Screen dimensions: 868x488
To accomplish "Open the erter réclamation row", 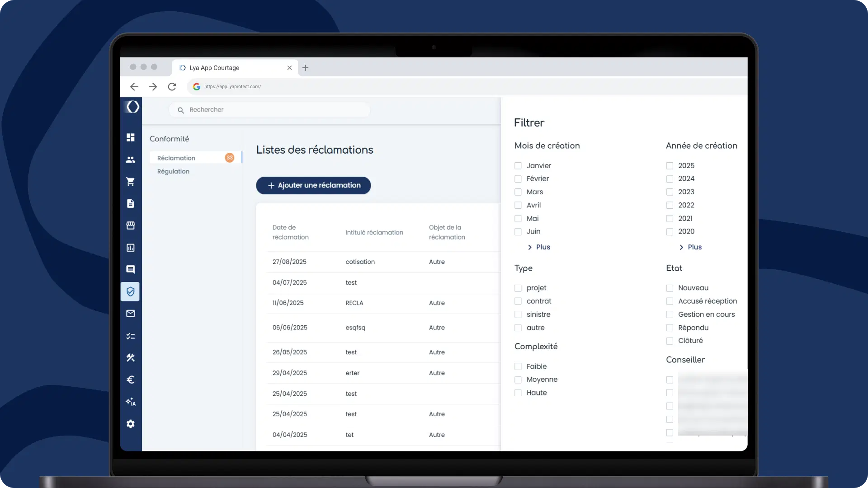I will point(383,373).
